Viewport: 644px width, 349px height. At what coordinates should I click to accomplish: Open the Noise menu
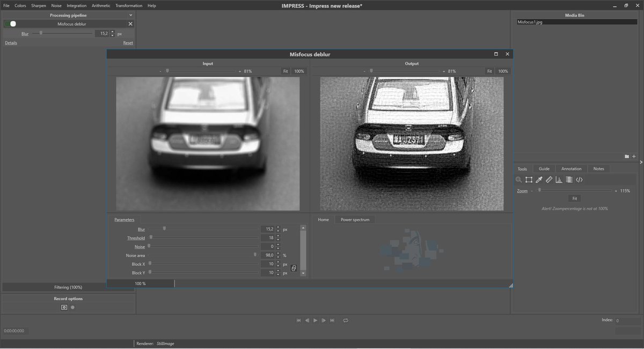click(56, 5)
